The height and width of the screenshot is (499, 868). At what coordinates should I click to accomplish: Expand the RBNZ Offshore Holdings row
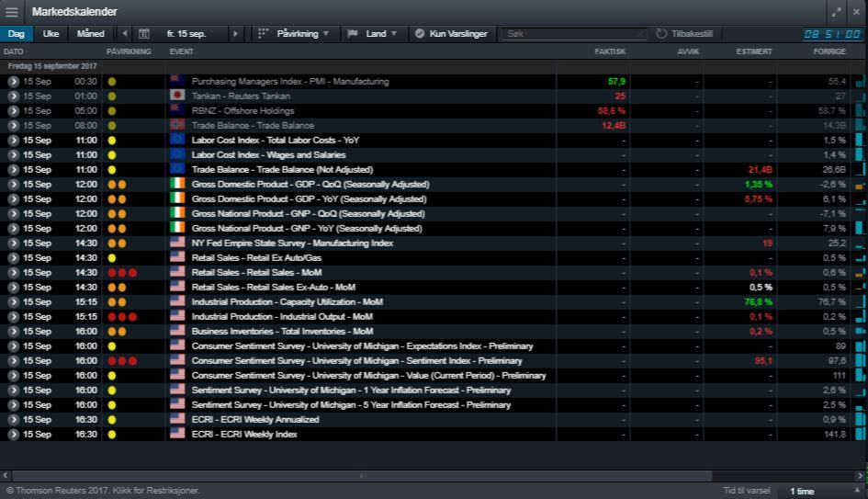pyautogui.click(x=13, y=111)
